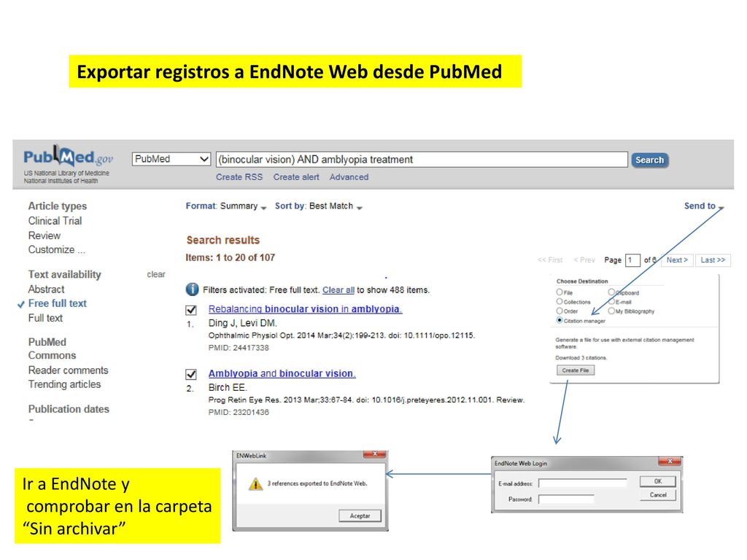747x560 pixels.
Task: Click author line Birch EE.
Action: (228, 388)
